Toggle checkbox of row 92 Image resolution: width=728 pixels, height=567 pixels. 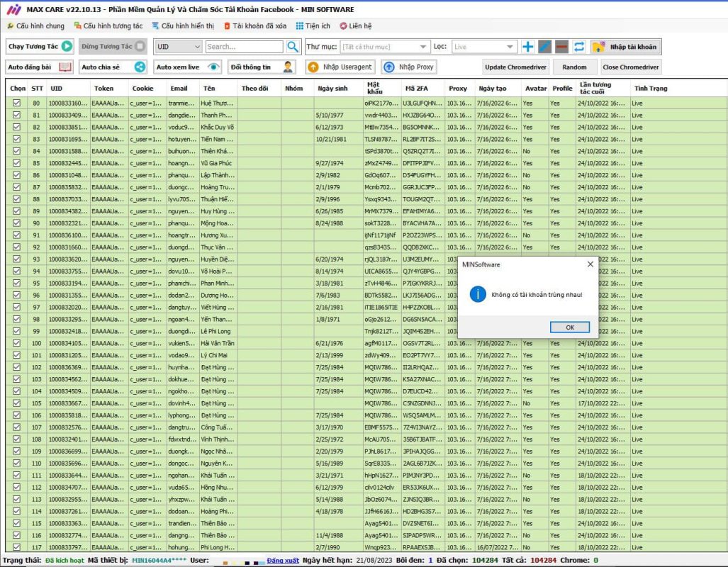click(x=17, y=247)
